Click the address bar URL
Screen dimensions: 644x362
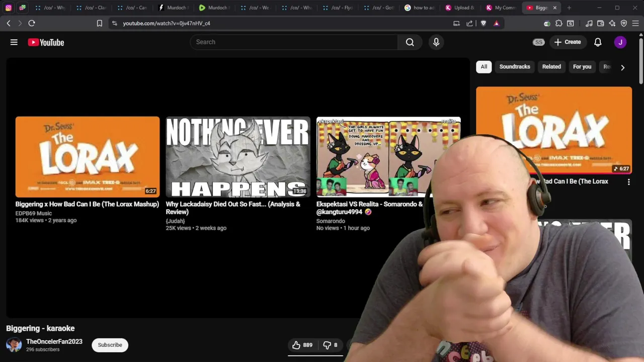(167, 23)
